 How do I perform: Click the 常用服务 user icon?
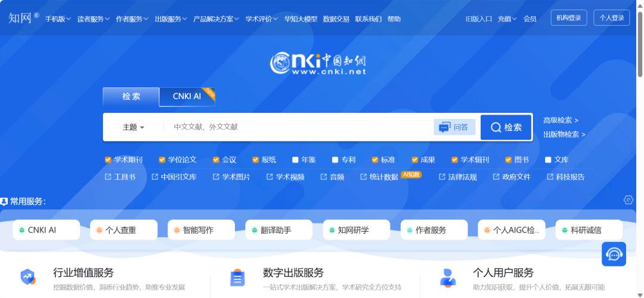(4, 201)
